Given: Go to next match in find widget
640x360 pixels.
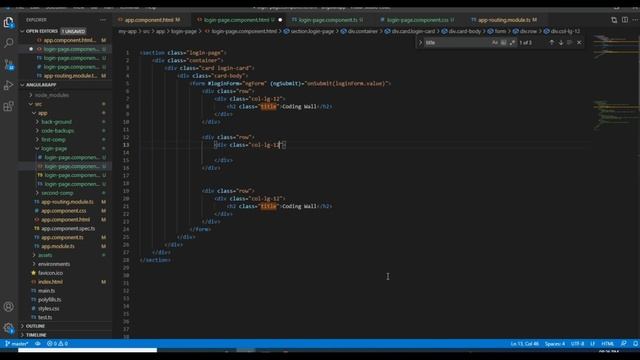Looking at the screenshot, I should (561, 42).
